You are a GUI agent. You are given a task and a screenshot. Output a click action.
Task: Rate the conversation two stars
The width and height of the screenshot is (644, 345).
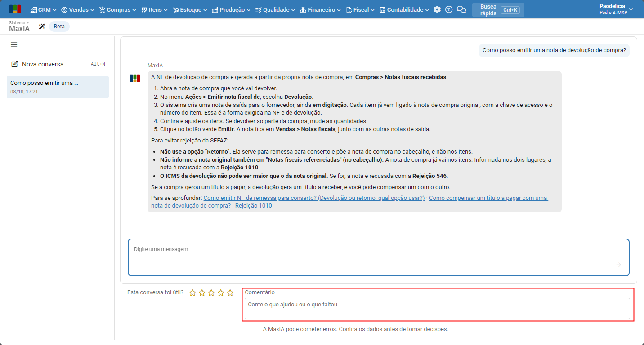pos(202,293)
